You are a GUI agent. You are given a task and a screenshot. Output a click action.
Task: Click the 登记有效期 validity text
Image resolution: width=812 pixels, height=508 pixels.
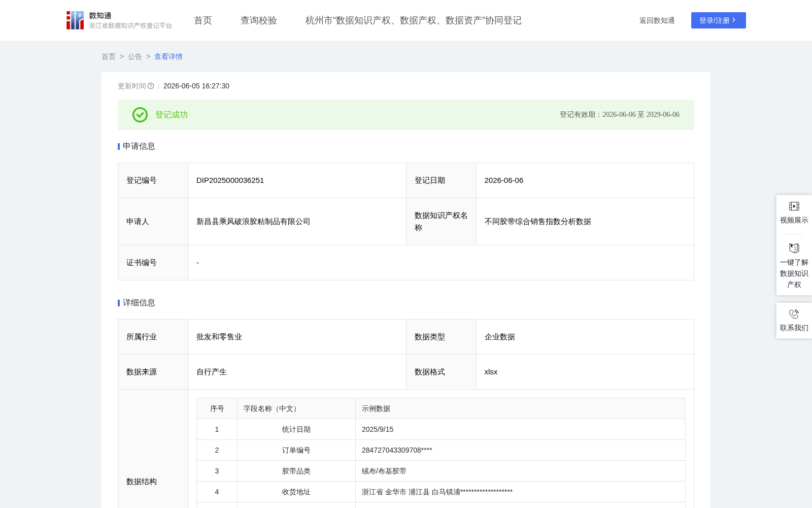click(x=620, y=115)
